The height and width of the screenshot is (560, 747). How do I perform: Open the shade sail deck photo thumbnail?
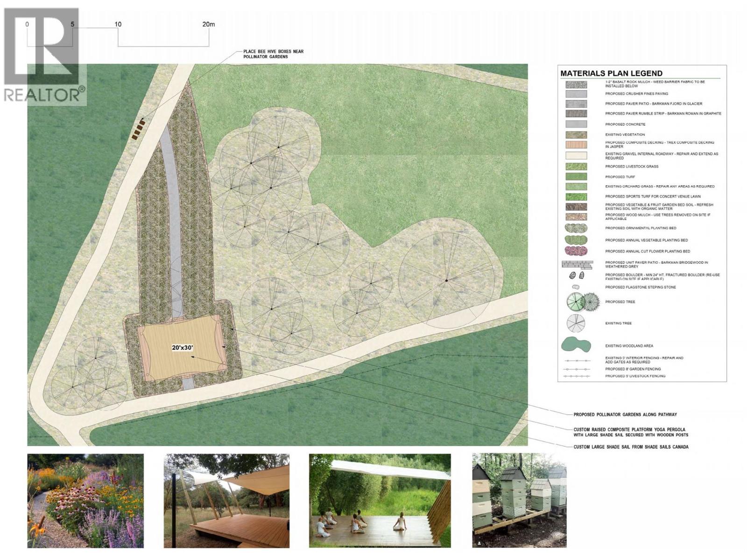pos(226,501)
